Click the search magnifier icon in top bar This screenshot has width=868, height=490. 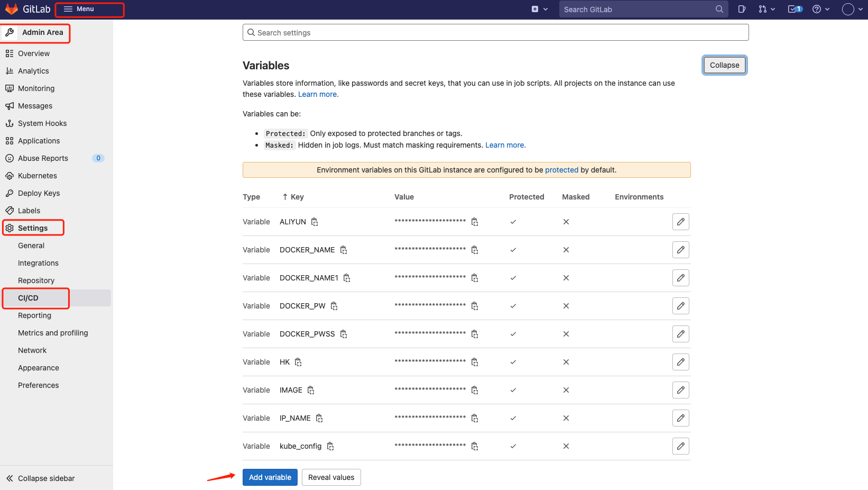[719, 9]
